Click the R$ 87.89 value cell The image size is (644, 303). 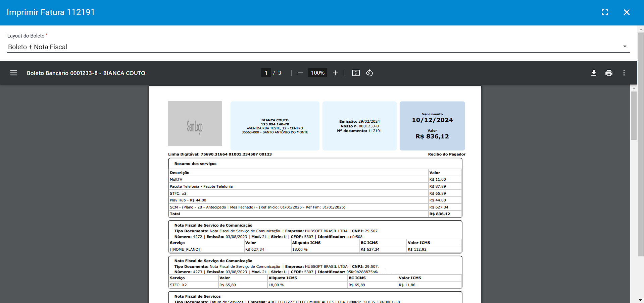445,187
